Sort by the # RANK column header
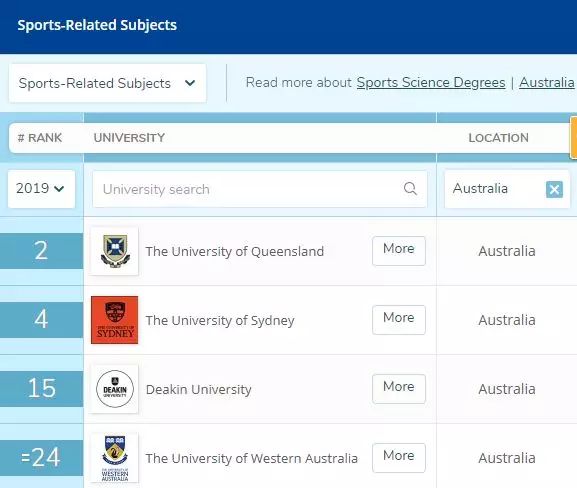Screen dimensions: 577x488 pos(40,138)
